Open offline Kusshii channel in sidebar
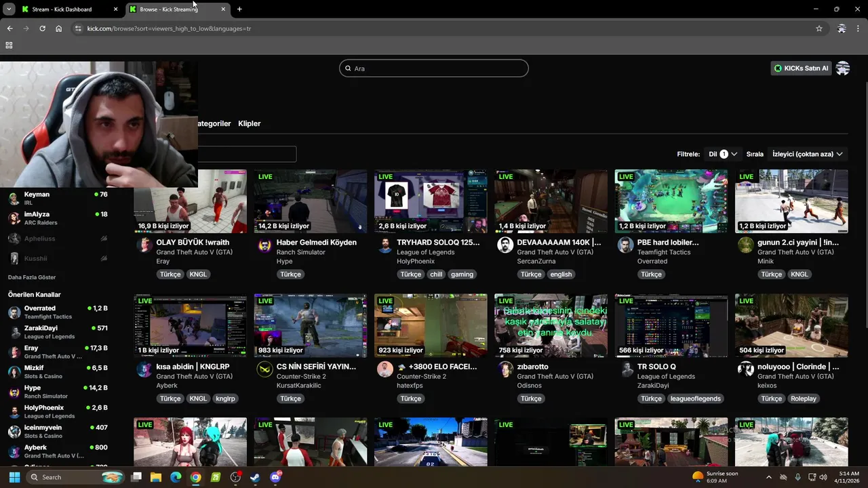 coord(58,258)
